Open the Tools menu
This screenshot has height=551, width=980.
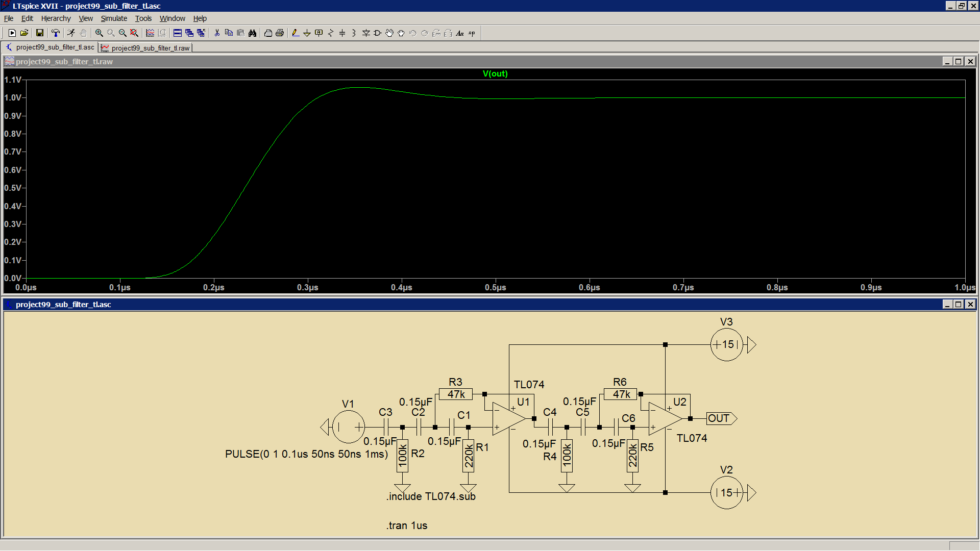(x=143, y=18)
